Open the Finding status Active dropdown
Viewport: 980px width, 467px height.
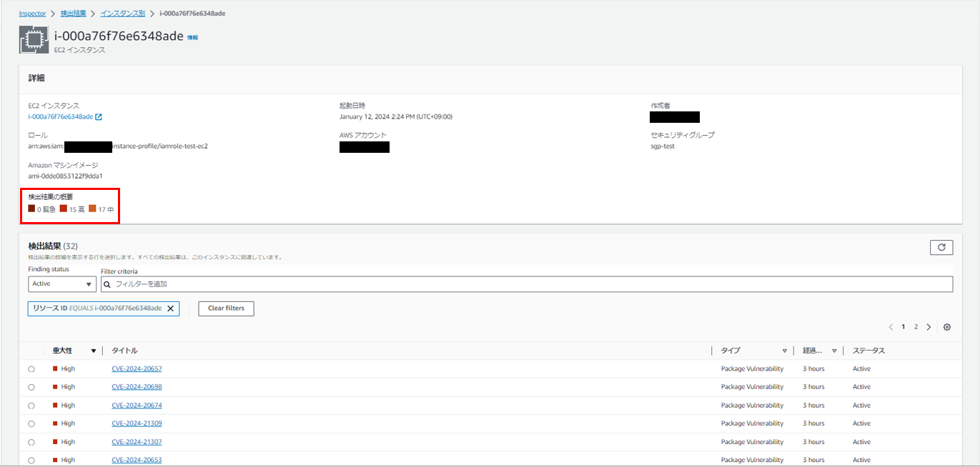[62, 283]
